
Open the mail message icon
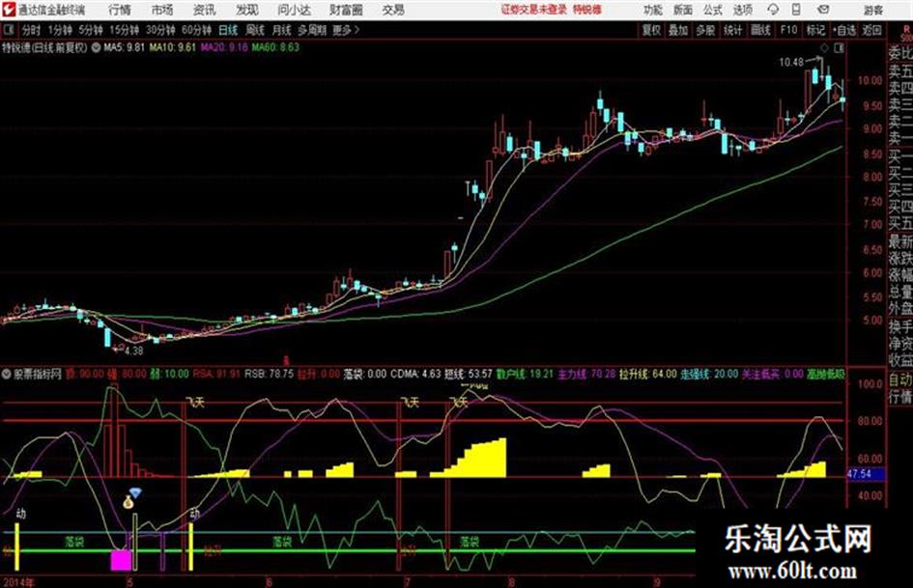point(823,10)
